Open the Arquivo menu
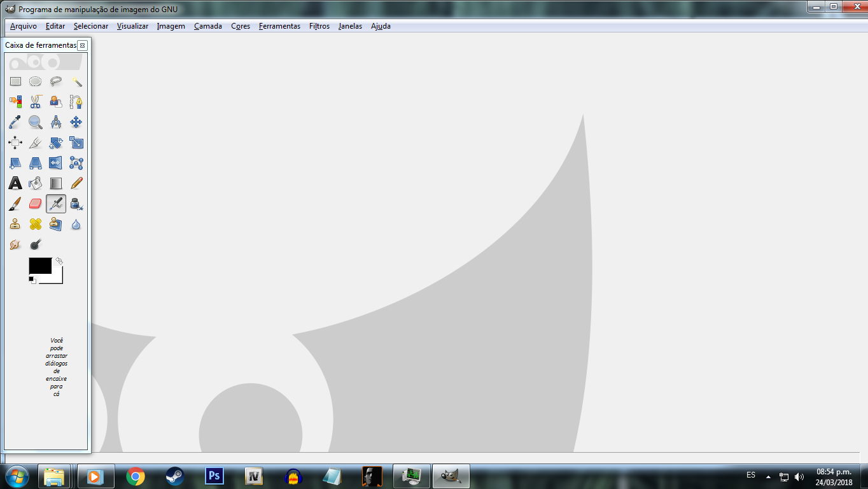 click(24, 26)
